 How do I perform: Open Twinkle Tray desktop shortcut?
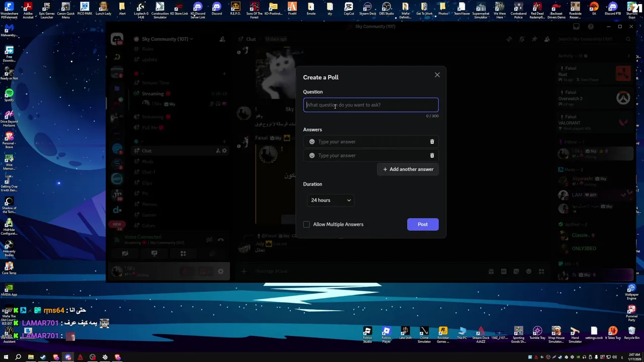537,333
